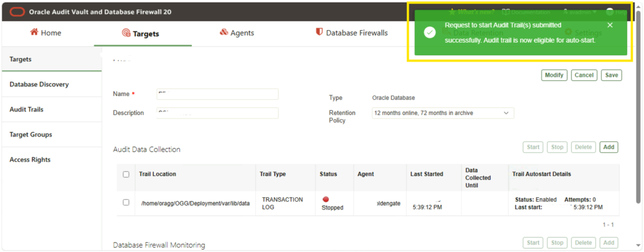This screenshot has width=644, height=252.
Task: Click the red Stopped status icon
Action: pos(326,199)
